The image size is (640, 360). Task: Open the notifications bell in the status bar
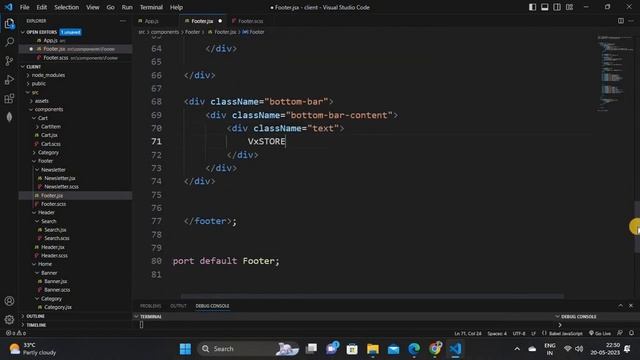[x=631, y=333]
